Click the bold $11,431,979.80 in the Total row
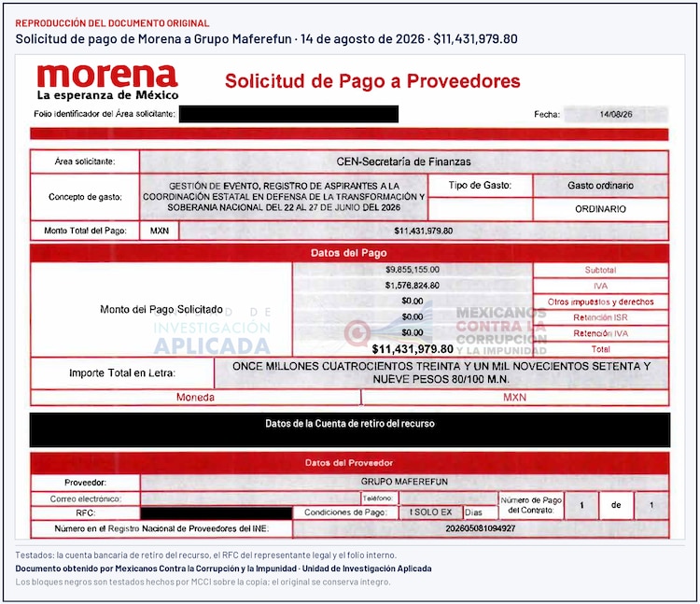Viewport: 700px width, 604px height. pos(413,348)
